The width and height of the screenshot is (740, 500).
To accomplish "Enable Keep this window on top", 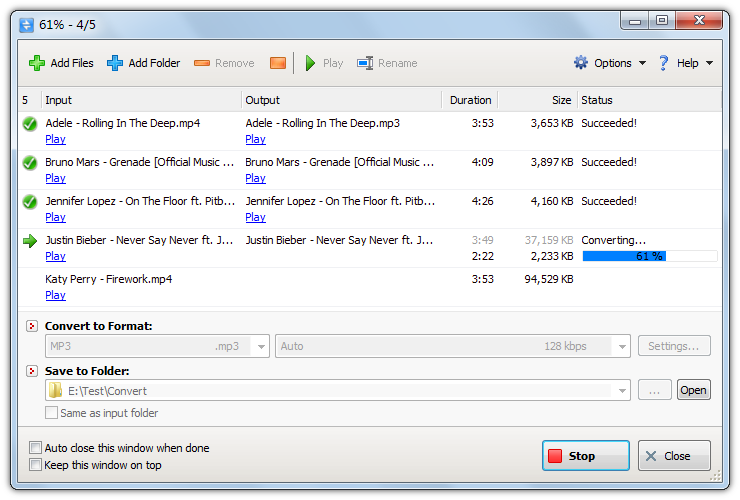I will tap(35, 465).
